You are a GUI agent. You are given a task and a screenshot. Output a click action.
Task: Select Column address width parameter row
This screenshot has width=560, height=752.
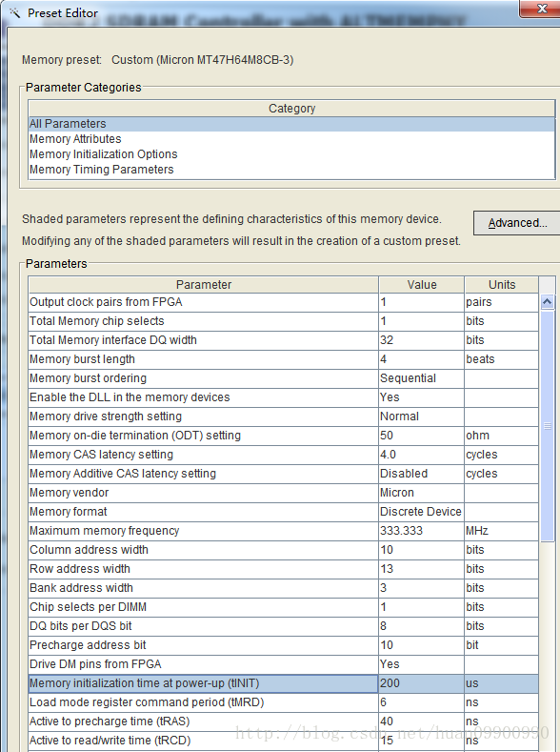[283, 550]
